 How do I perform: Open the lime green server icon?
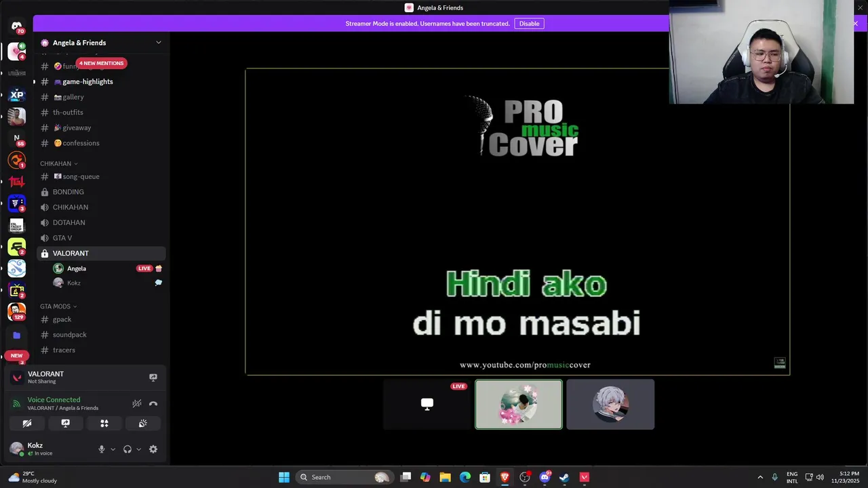pos(17,247)
